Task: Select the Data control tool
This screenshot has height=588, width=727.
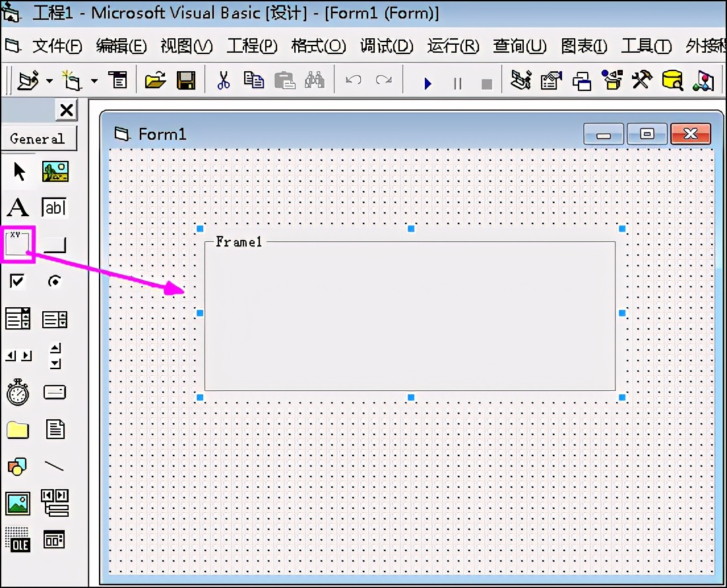Action: [x=55, y=503]
